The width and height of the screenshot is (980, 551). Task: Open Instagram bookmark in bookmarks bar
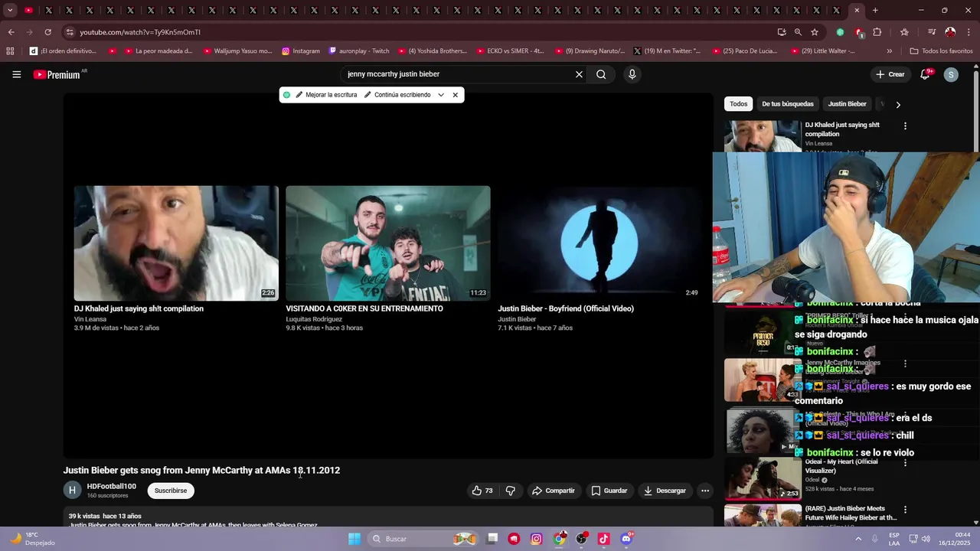point(300,51)
